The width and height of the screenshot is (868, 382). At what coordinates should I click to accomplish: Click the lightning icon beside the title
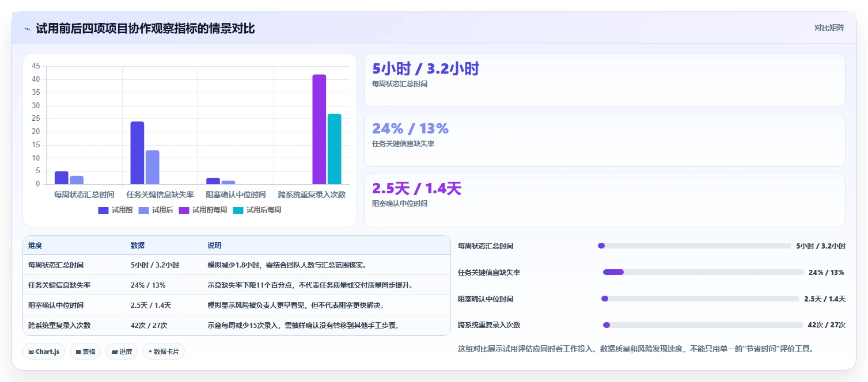point(28,29)
